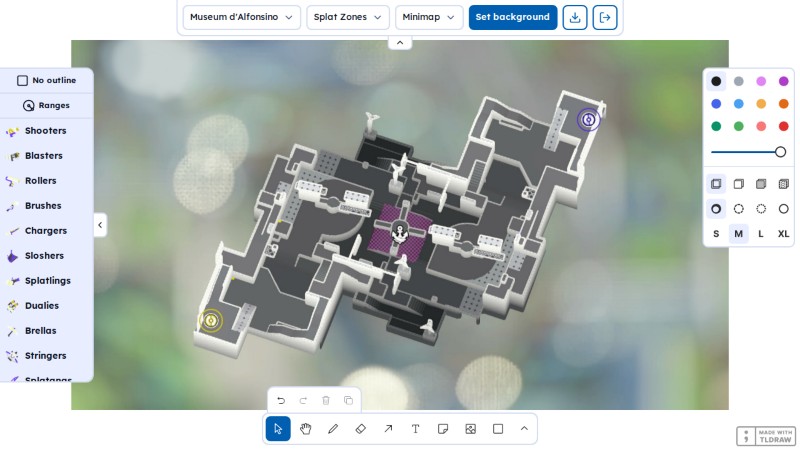Image resolution: width=800 pixels, height=450 pixels.
Task: Select the light red color swatch
Action: (x=761, y=126)
